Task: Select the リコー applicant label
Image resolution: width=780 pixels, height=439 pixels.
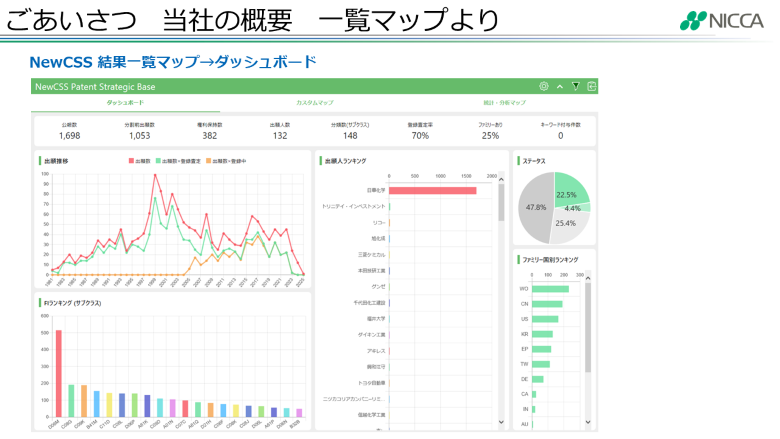Action: tap(379, 223)
